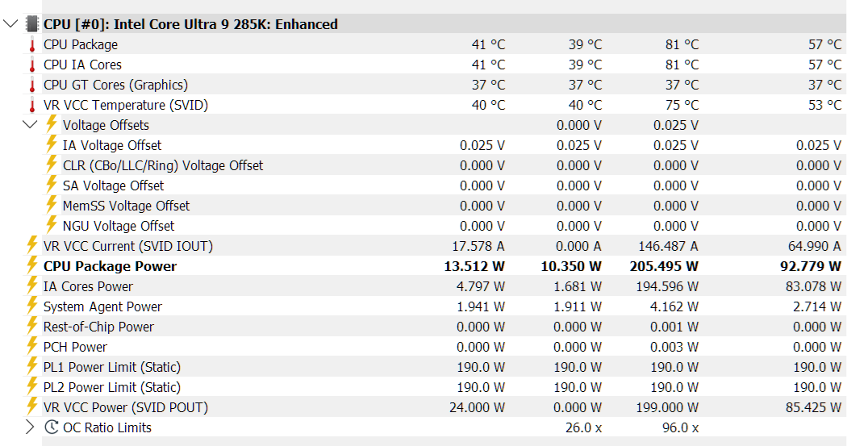This screenshot has height=446, width=868.
Task: Click lightning icon beside CPU Package Power
Action: (32, 265)
